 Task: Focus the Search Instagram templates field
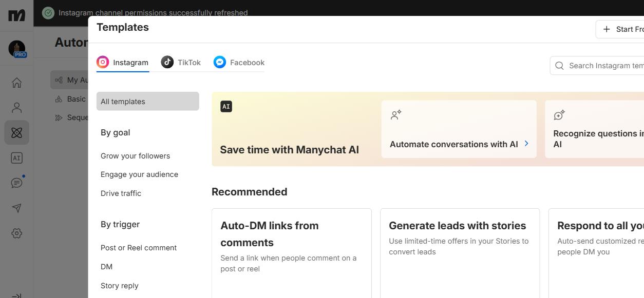coord(597,66)
